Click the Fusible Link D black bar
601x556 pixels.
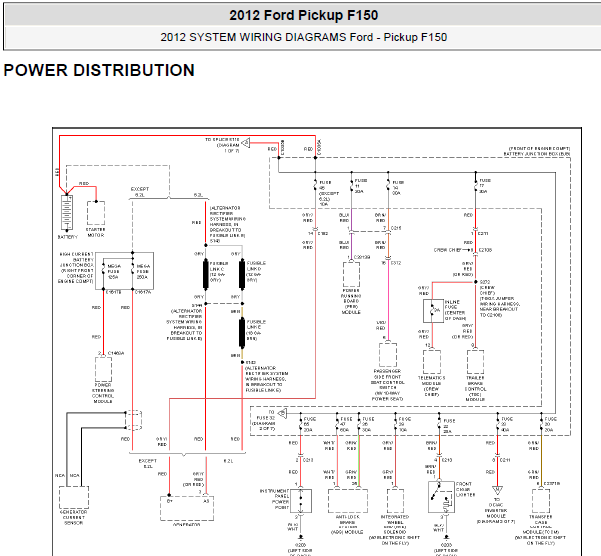(242, 274)
